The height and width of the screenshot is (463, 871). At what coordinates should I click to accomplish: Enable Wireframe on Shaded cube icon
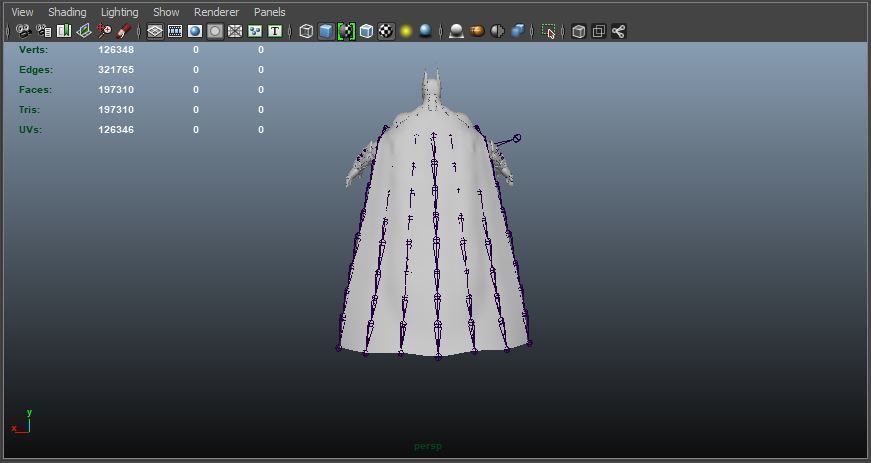tap(366, 31)
